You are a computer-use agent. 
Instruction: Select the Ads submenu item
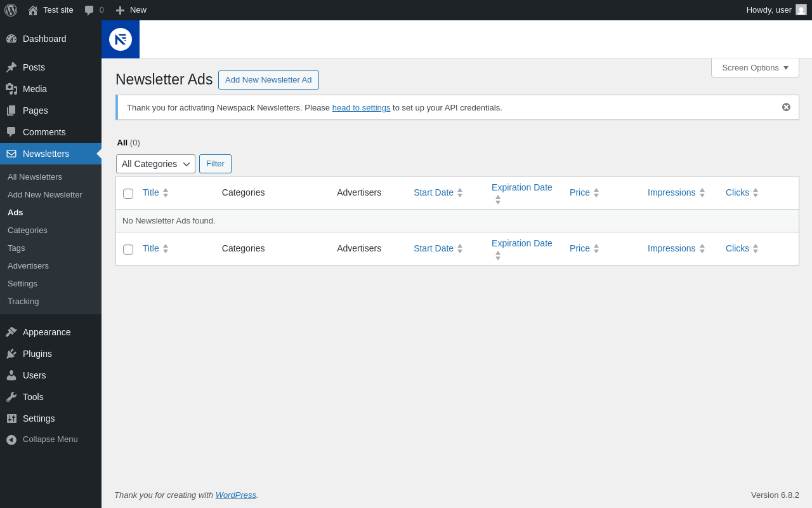[x=15, y=212]
